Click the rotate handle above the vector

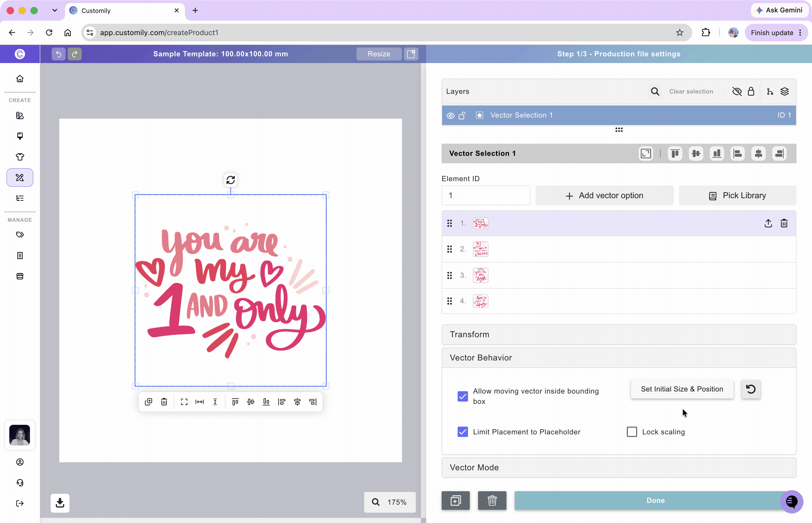coord(230,180)
